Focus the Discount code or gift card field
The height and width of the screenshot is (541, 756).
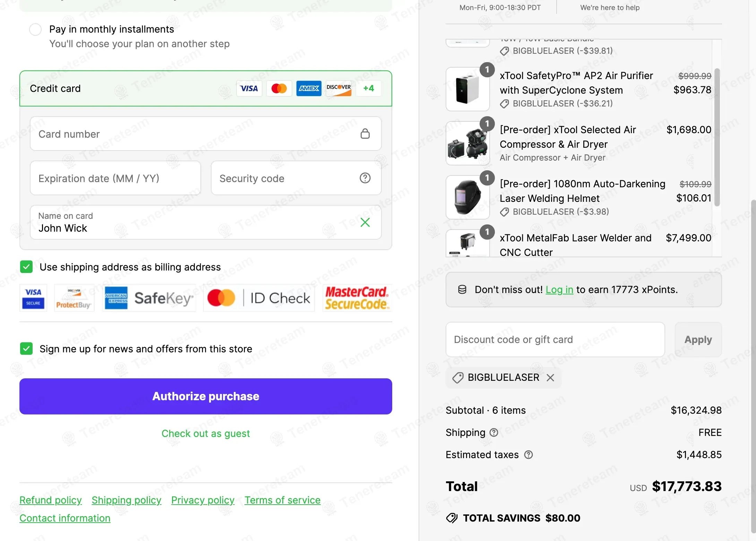click(x=555, y=340)
